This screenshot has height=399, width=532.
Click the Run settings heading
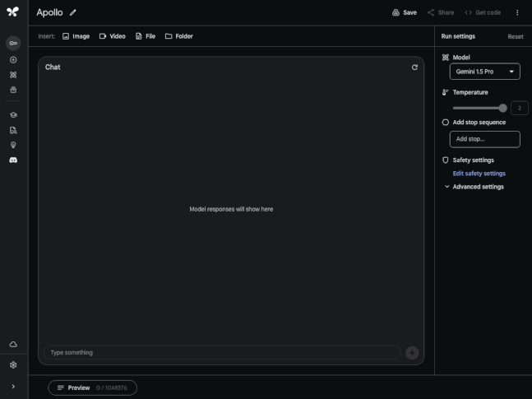pos(458,36)
